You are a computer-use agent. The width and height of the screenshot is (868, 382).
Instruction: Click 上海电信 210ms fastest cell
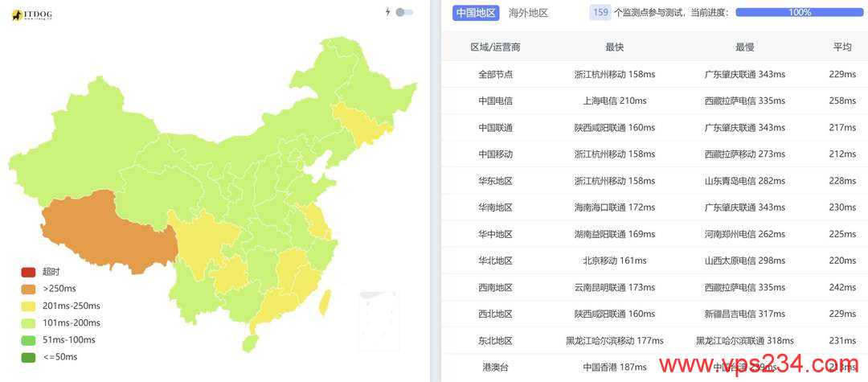[x=615, y=101]
